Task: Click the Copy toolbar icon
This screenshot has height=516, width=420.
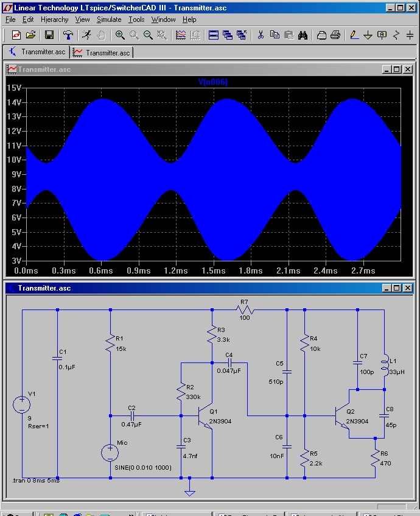Action: tap(275, 35)
